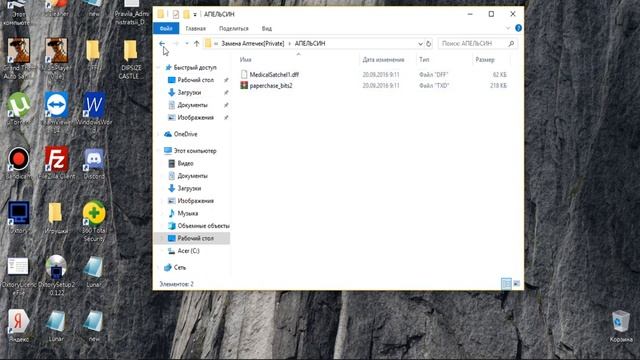The image size is (640, 360).
Task: Select the Игрушки desktop folder
Action: click(x=56, y=217)
